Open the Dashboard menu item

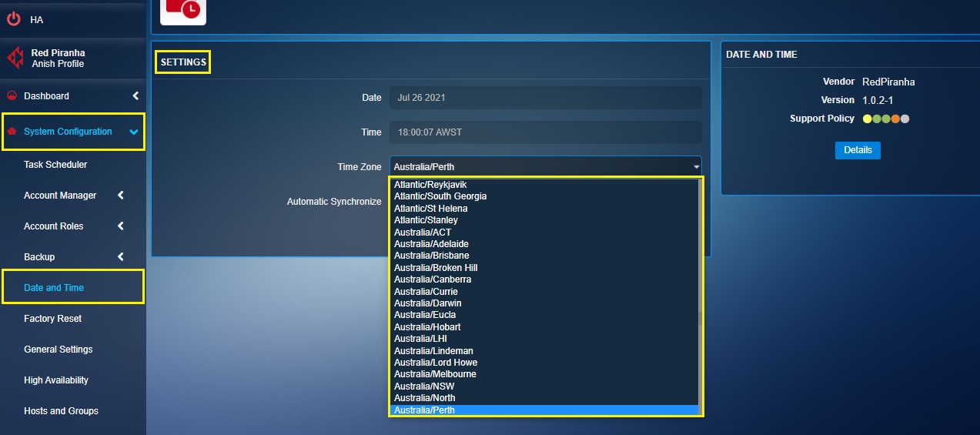tap(46, 96)
